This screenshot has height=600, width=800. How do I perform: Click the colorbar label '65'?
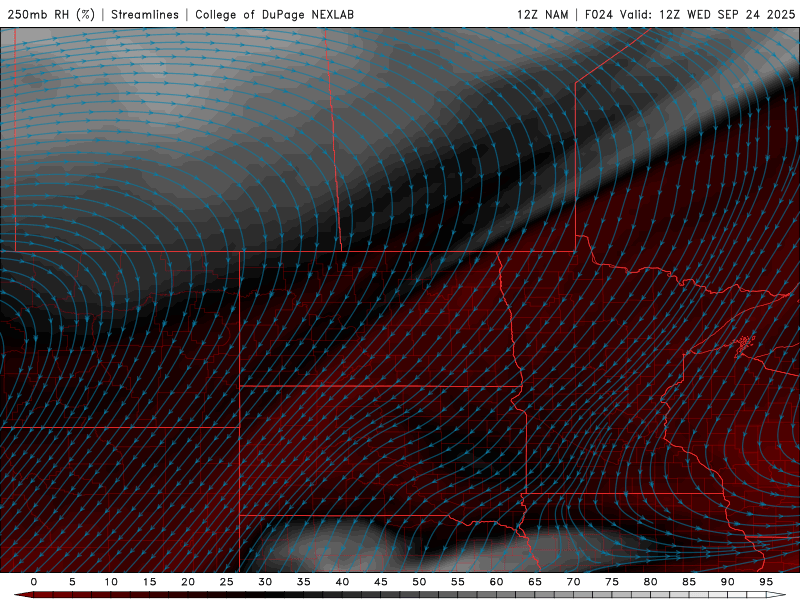[535, 582]
